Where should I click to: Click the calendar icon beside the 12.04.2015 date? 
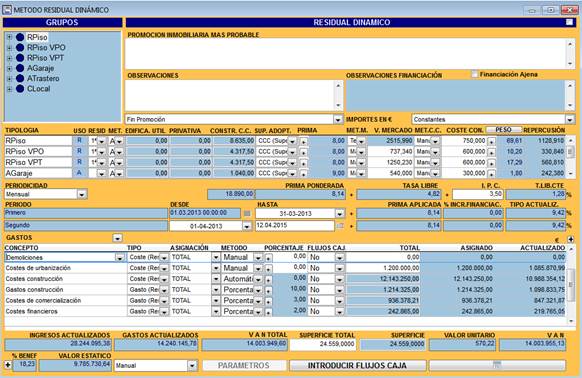tap(340, 226)
